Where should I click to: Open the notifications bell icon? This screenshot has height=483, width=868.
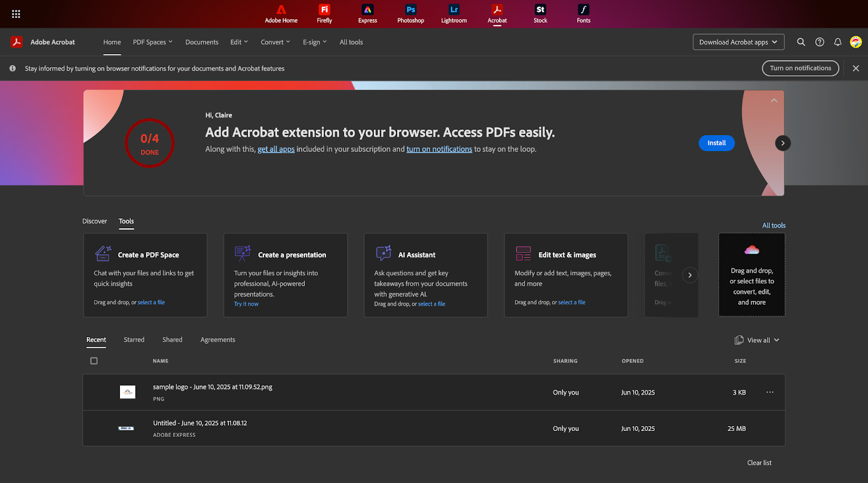tap(838, 42)
